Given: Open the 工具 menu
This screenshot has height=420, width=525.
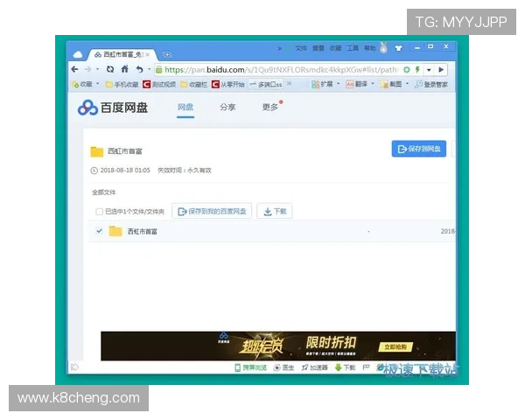Looking at the screenshot, I should (353, 48).
